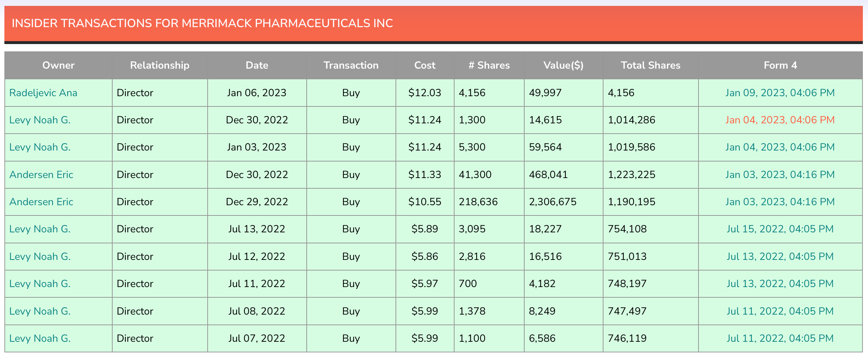Sort table by the Owner column

(58, 65)
